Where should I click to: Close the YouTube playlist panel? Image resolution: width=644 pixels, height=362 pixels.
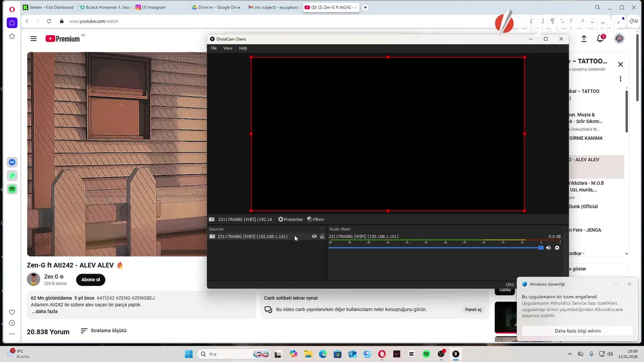click(620, 64)
